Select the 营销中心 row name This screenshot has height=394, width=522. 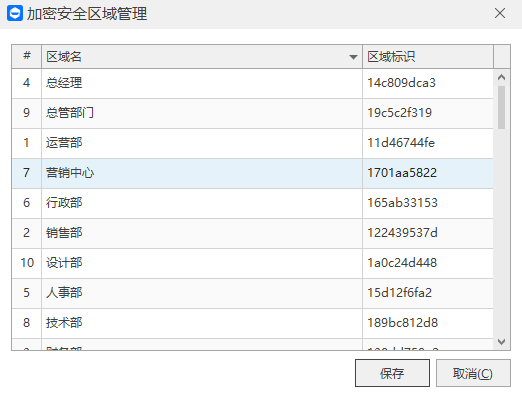70,173
